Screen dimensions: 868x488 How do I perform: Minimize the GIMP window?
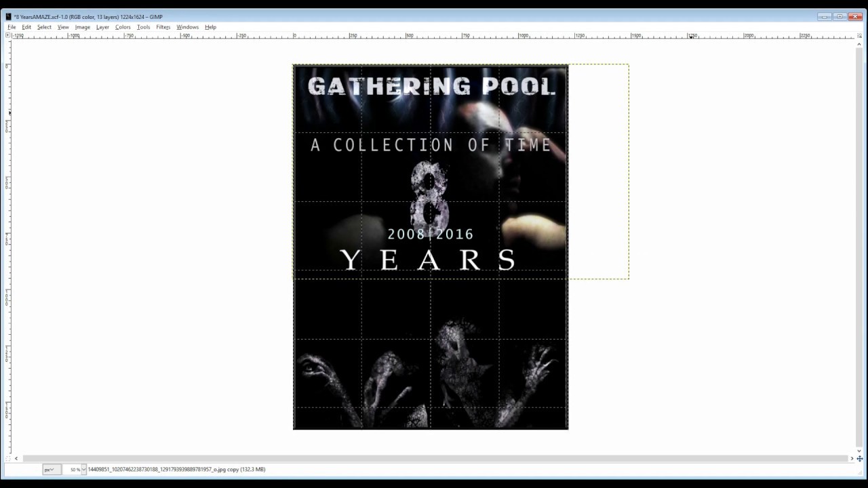coord(824,17)
